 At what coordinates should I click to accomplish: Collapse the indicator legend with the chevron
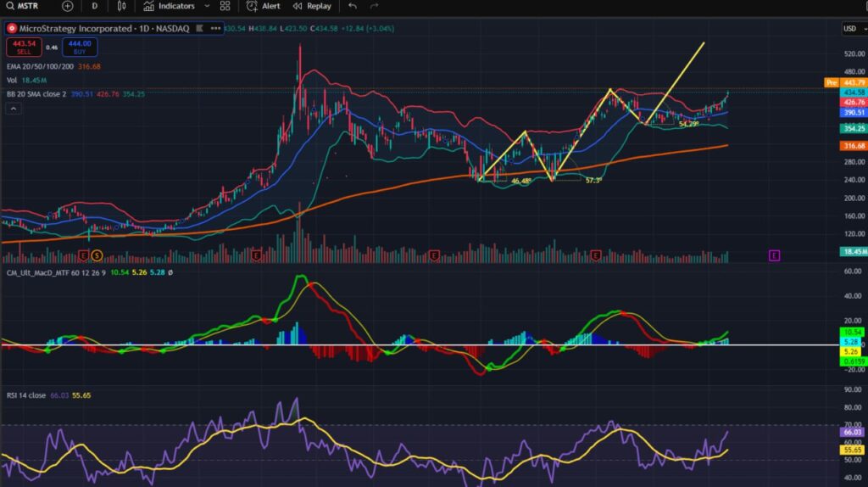(14, 109)
